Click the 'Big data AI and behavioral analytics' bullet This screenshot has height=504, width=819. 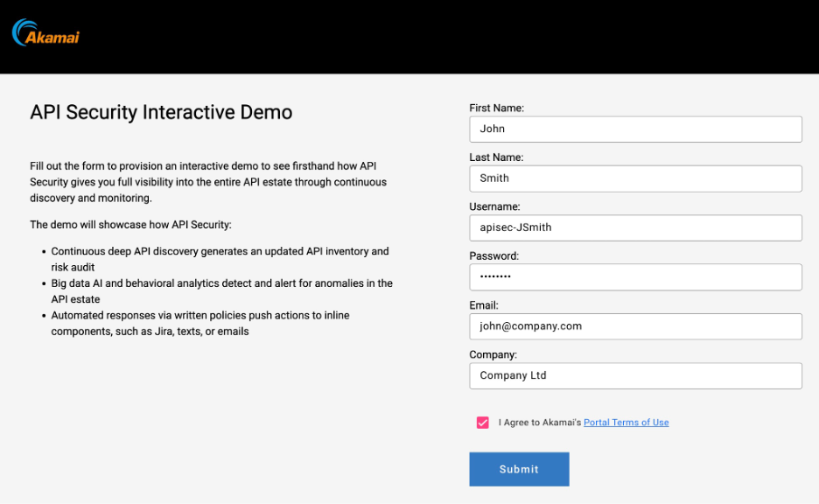[222, 290]
